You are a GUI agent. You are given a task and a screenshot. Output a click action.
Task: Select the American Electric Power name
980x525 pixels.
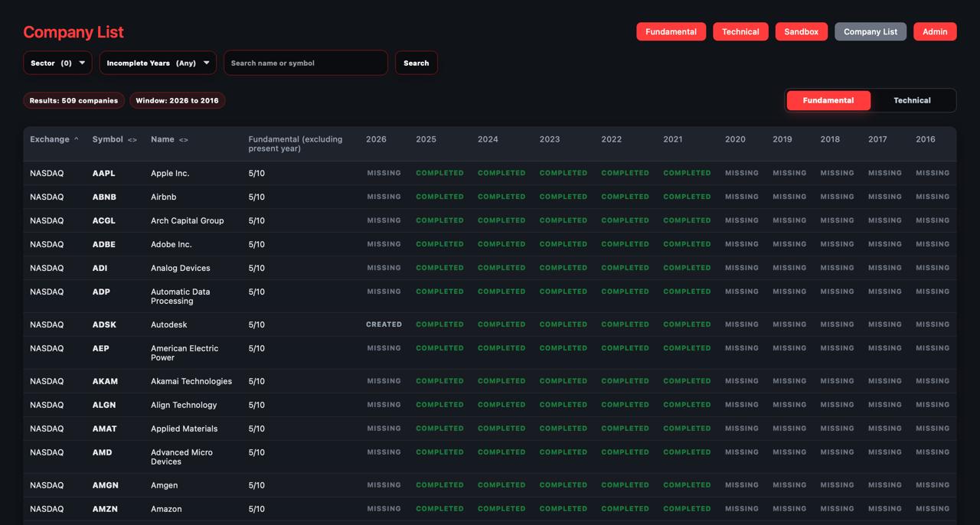[185, 353]
